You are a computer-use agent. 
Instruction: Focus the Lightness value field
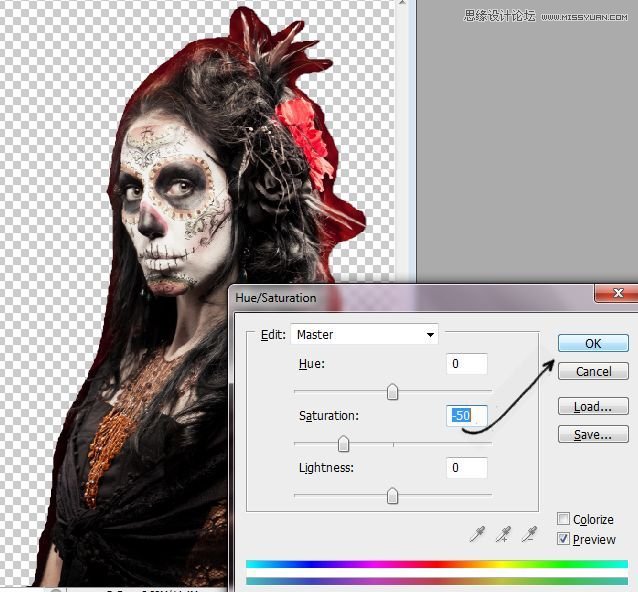[467, 467]
